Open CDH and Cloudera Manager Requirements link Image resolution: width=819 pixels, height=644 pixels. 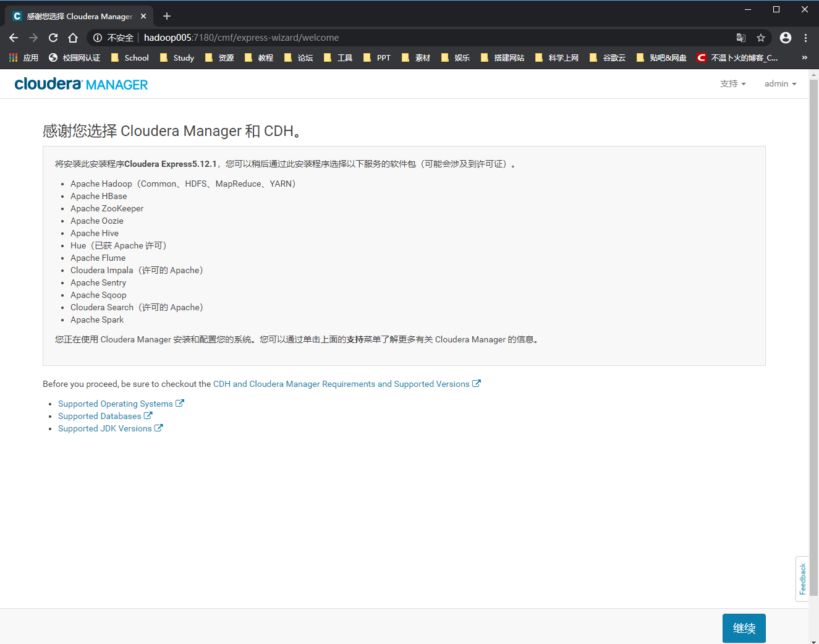347,384
